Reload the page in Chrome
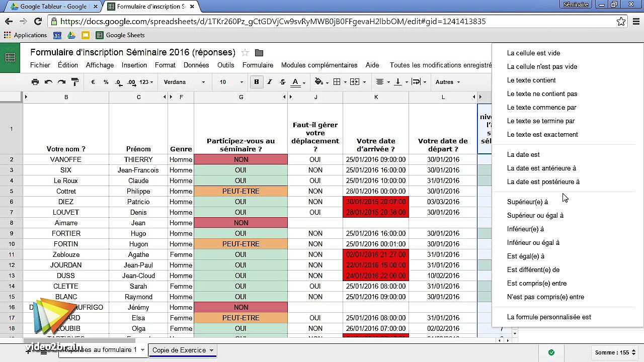644x362 pixels. pyautogui.click(x=38, y=22)
